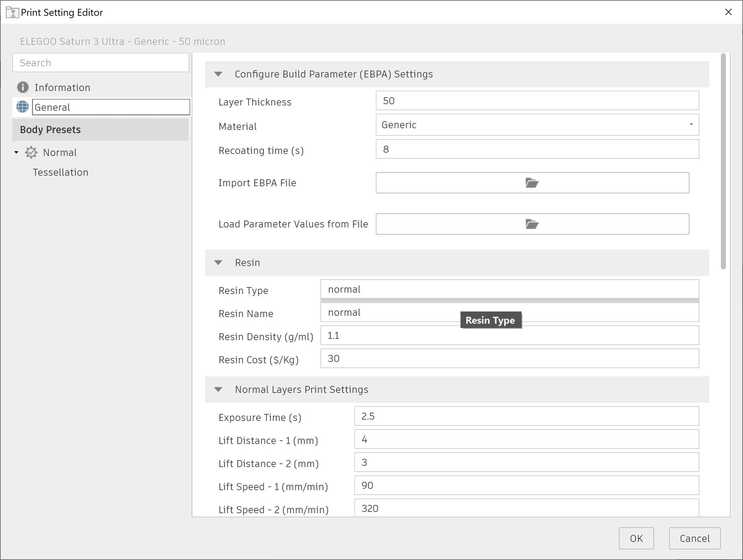Screen dimensions: 743x560
Task: Collapse the Resin settings section
Action: (x=219, y=262)
